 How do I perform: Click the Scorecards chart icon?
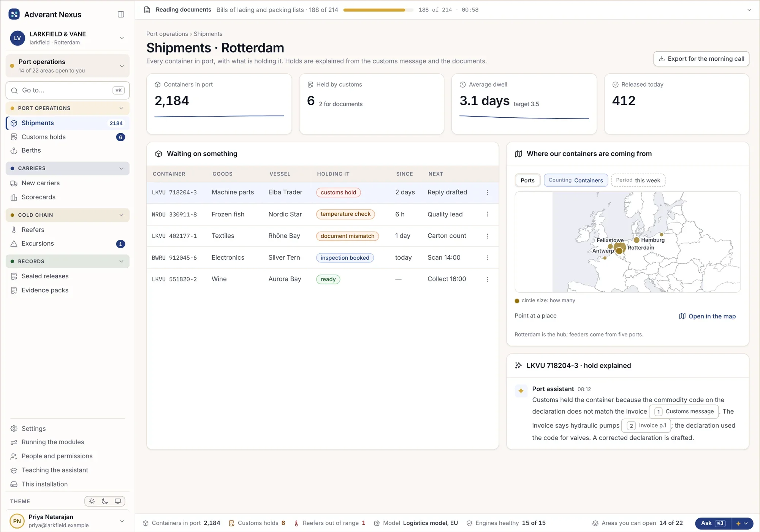(x=14, y=197)
